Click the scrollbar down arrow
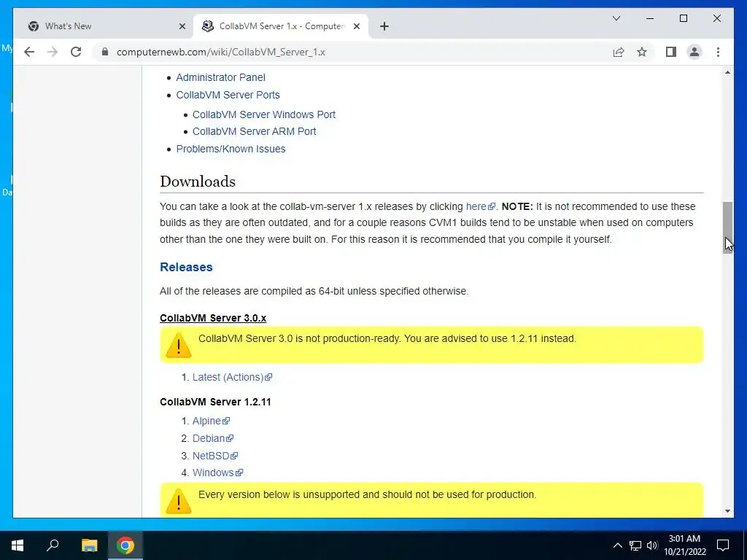Image resolution: width=747 pixels, height=560 pixels. (x=727, y=511)
